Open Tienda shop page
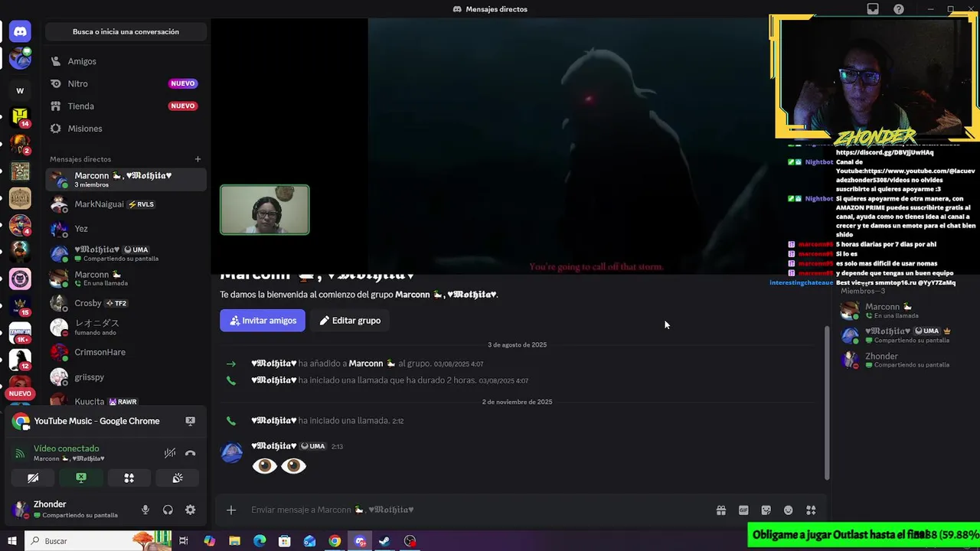This screenshot has width=980, height=551. 126,106
